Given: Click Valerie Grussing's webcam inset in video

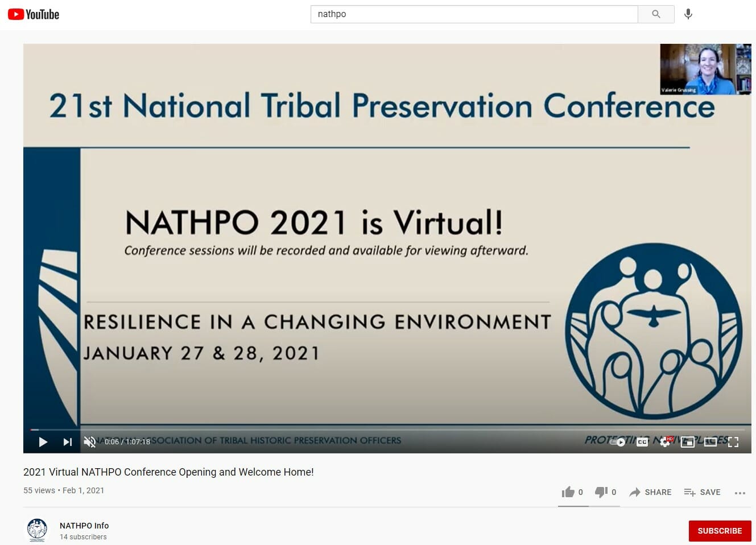Looking at the screenshot, I should coord(705,69).
